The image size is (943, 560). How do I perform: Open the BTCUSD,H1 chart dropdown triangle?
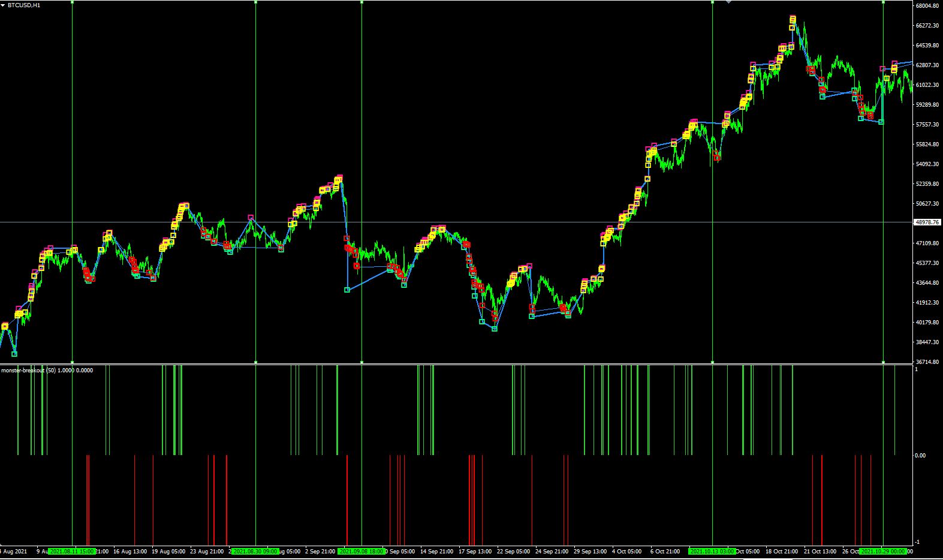3,5
